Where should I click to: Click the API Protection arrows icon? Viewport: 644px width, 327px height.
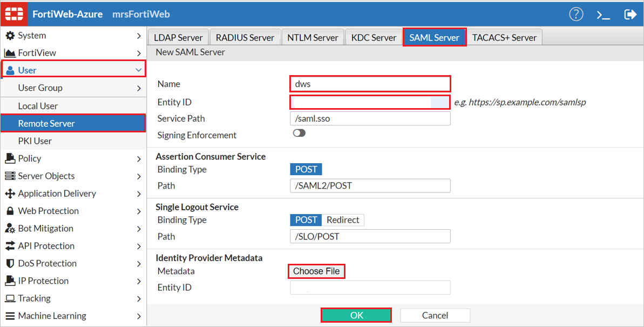coord(10,246)
